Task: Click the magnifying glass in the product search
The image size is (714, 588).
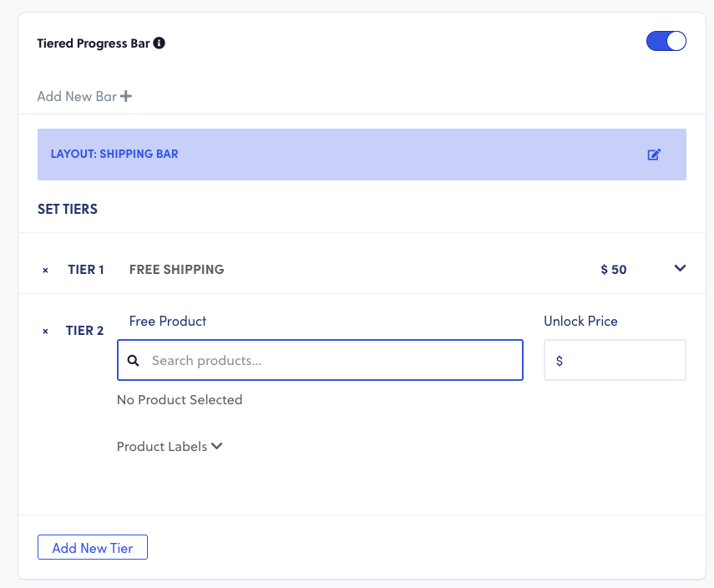Action: pyautogui.click(x=134, y=359)
